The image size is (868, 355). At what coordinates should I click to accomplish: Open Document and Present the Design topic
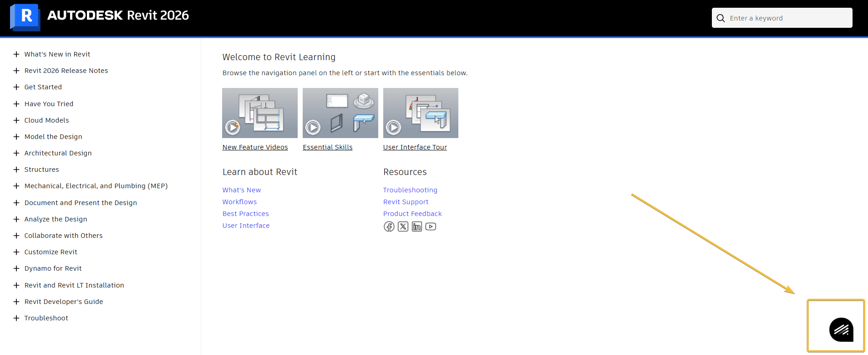[x=81, y=203]
